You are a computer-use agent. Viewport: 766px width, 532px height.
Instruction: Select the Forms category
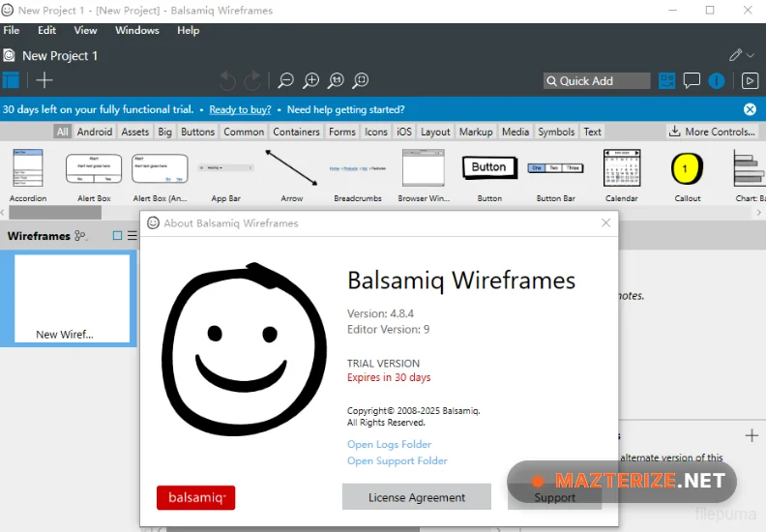click(x=342, y=132)
